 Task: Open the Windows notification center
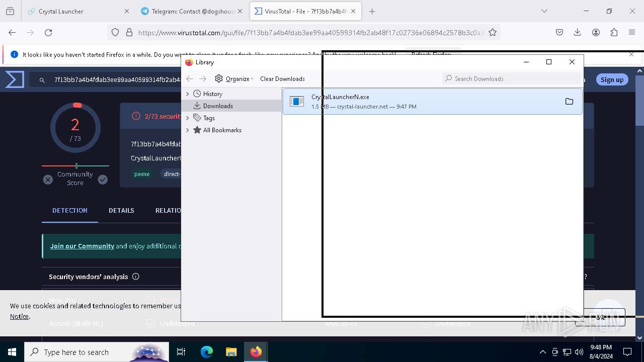click(627, 352)
